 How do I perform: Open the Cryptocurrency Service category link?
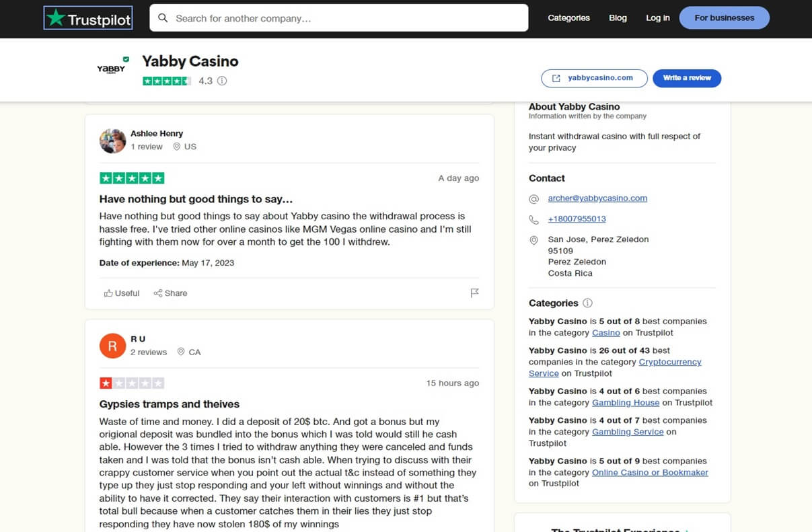click(x=615, y=367)
